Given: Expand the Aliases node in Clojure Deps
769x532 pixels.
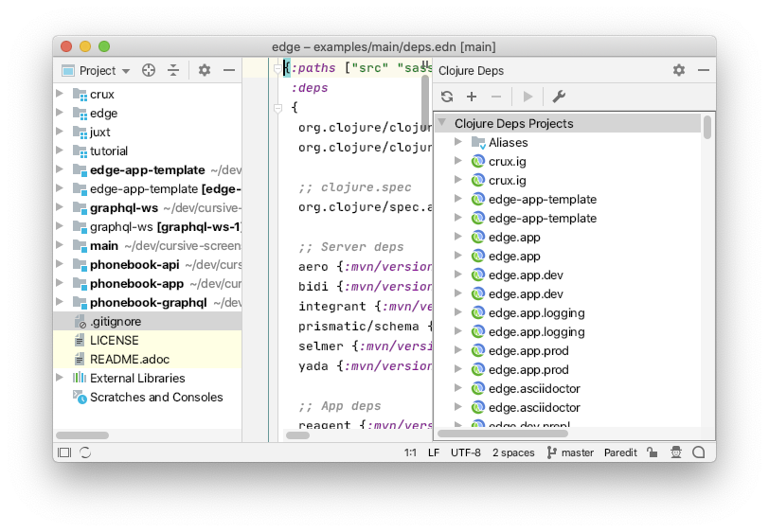Looking at the screenshot, I should (x=458, y=142).
